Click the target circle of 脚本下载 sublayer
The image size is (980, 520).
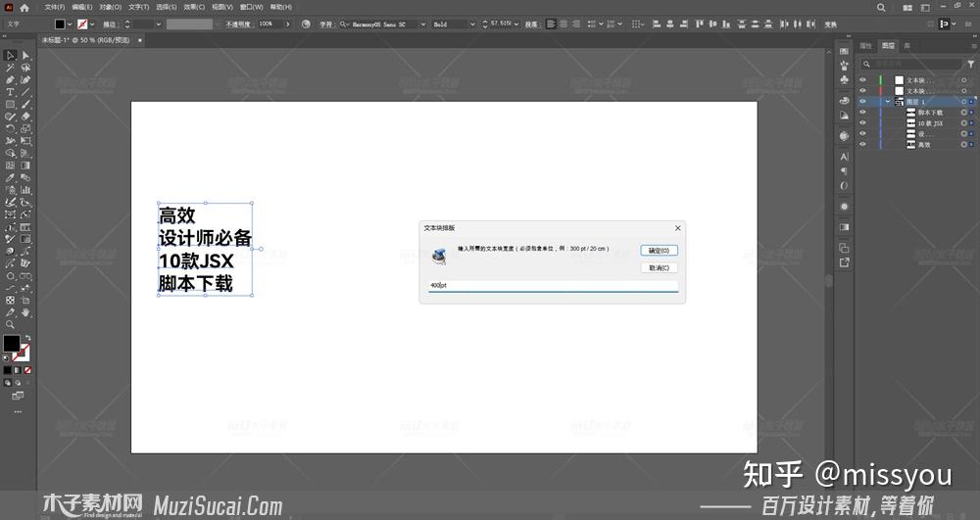pyautogui.click(x=963, y=113)
